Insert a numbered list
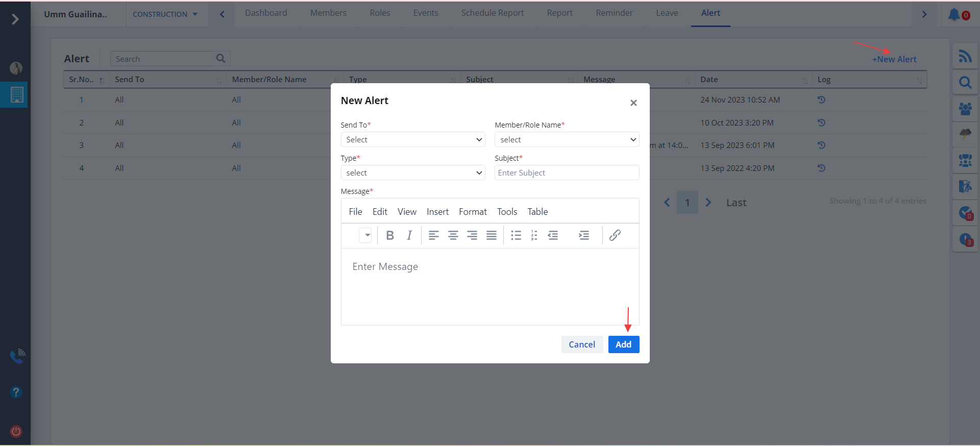 [x=534, y=235]
